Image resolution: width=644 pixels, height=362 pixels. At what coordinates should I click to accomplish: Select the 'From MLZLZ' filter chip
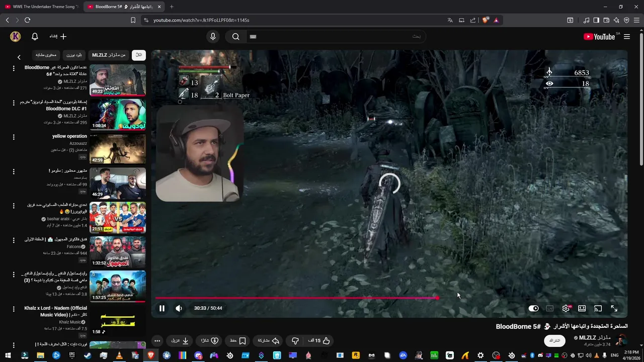[x=109, y=55]
